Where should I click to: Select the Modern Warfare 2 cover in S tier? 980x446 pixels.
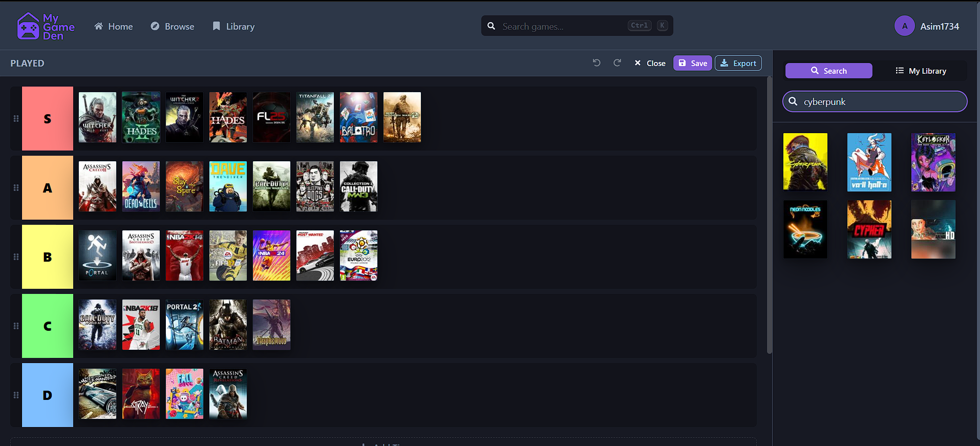point(402,117)
